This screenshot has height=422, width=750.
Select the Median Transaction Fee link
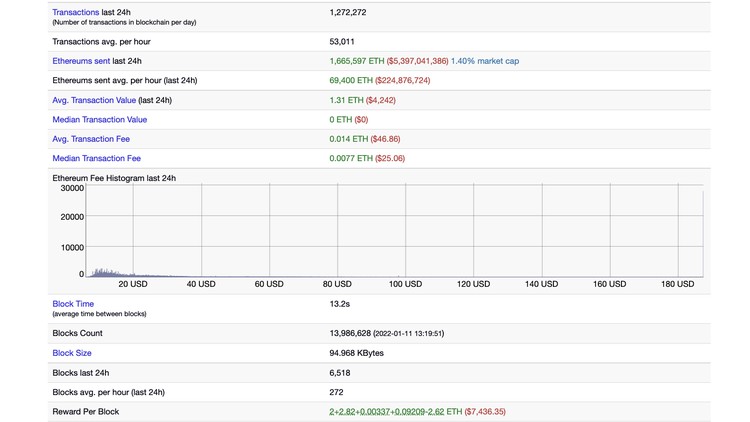pyautogui.click(x=96, y=158)
